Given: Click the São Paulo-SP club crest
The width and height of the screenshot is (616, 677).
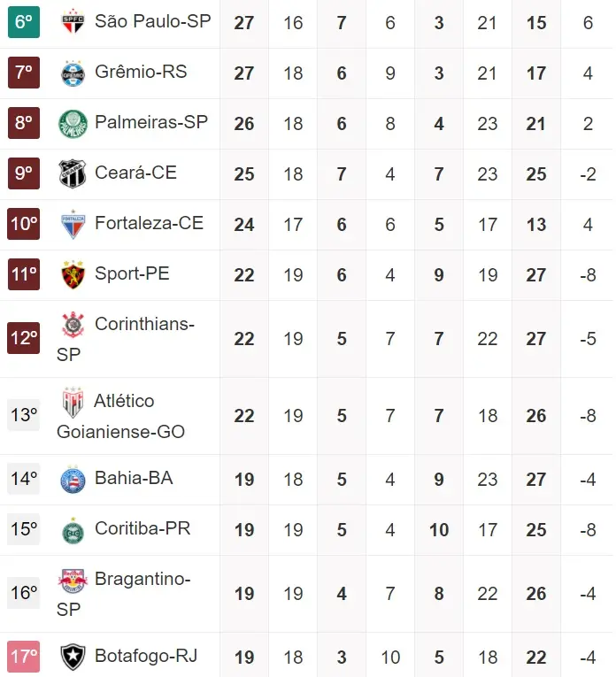Looking at the screenshot, I should click(x=72, y=21).
